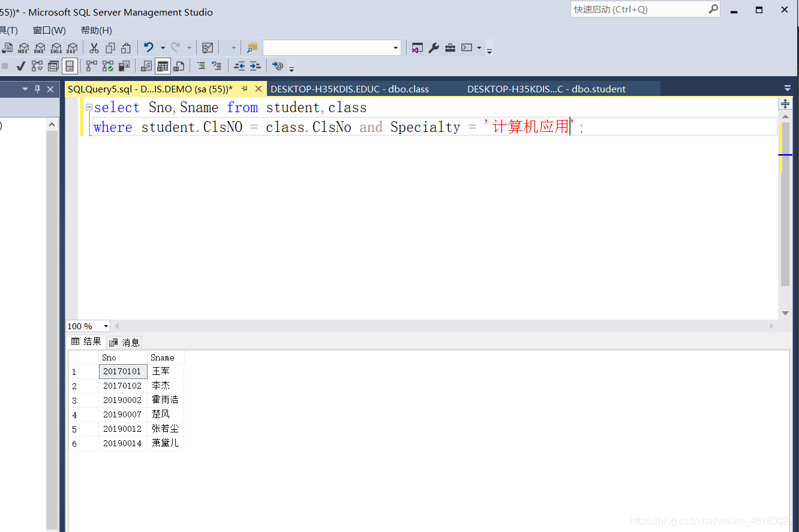This screenshot has height=532, width=799.
Task: Select the 结果 results tab
Action: click(x=86, y=341)
